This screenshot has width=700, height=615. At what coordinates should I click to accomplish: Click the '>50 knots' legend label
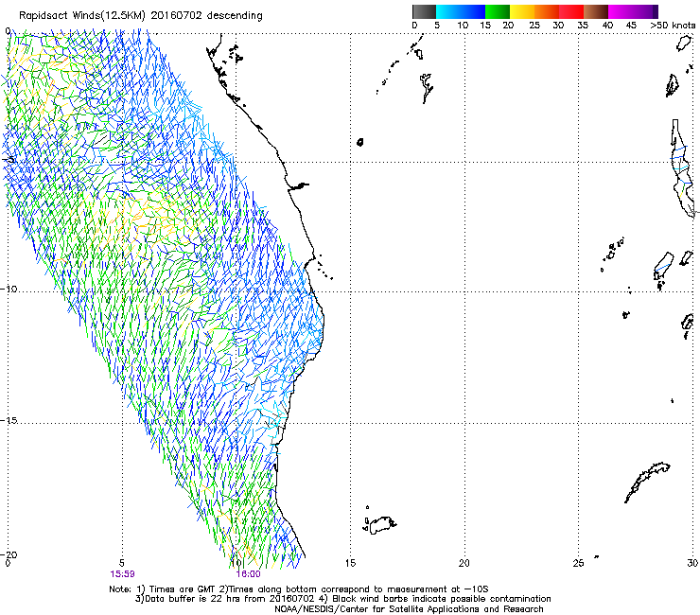point(673,26)
